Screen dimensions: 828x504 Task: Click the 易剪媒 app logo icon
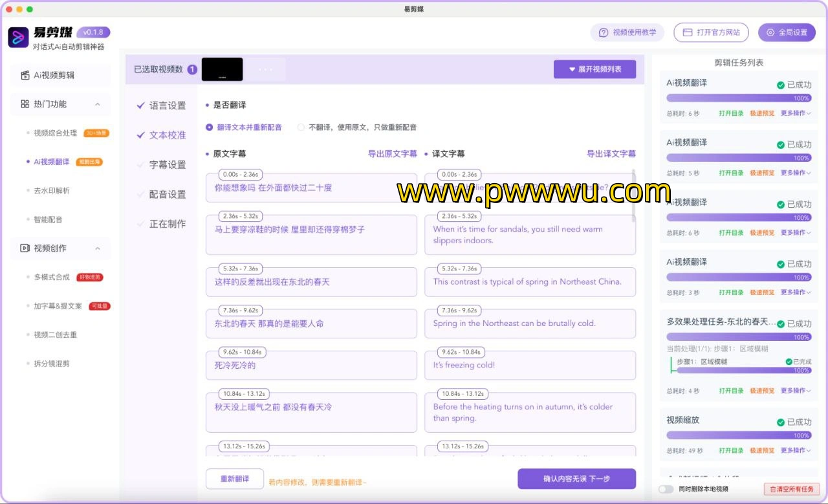(x=18, y=38)
